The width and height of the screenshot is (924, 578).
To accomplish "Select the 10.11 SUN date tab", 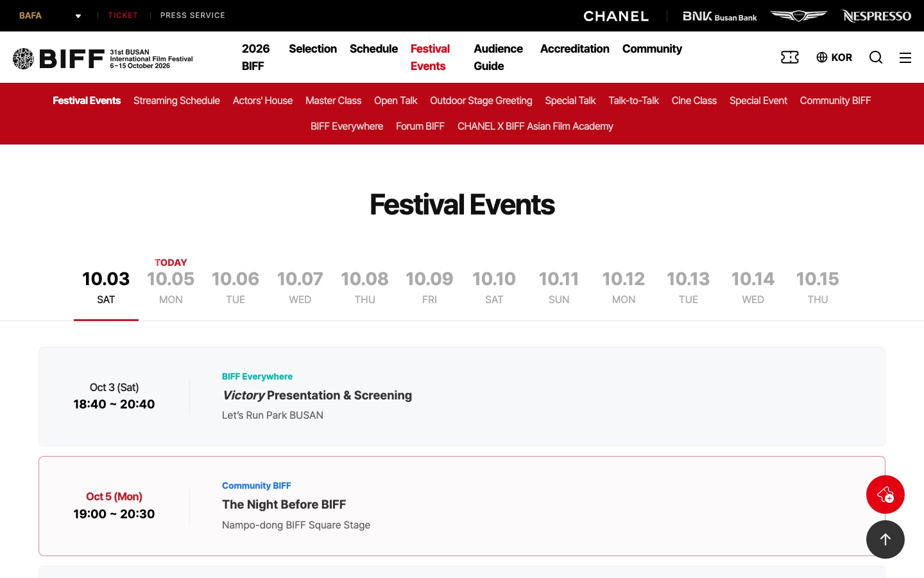I will pos(559,286).
